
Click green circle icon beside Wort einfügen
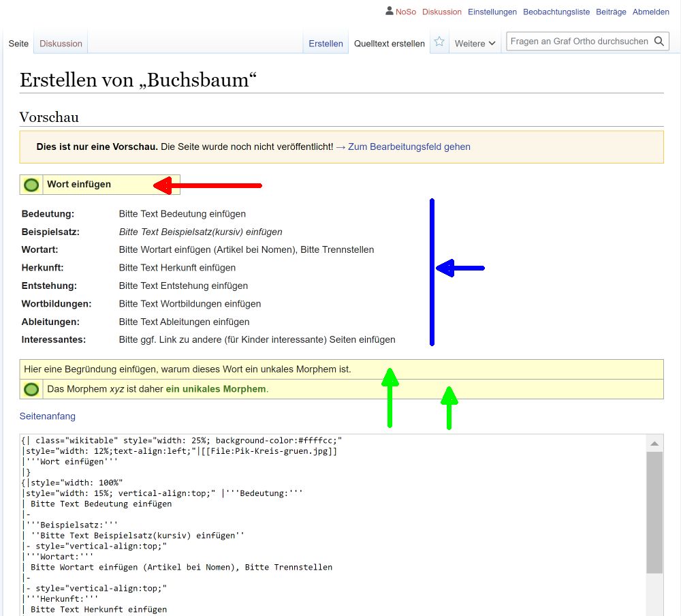click(x=31, y=185)
